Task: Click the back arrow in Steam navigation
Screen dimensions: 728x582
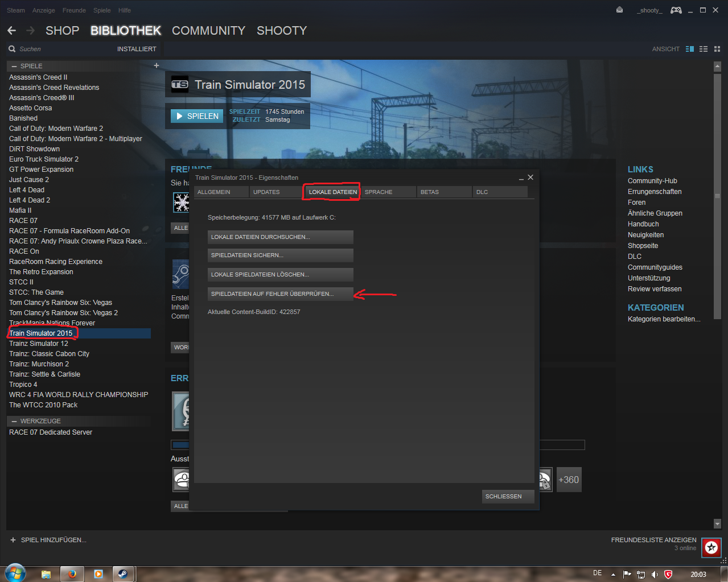Action: [12, 31]
